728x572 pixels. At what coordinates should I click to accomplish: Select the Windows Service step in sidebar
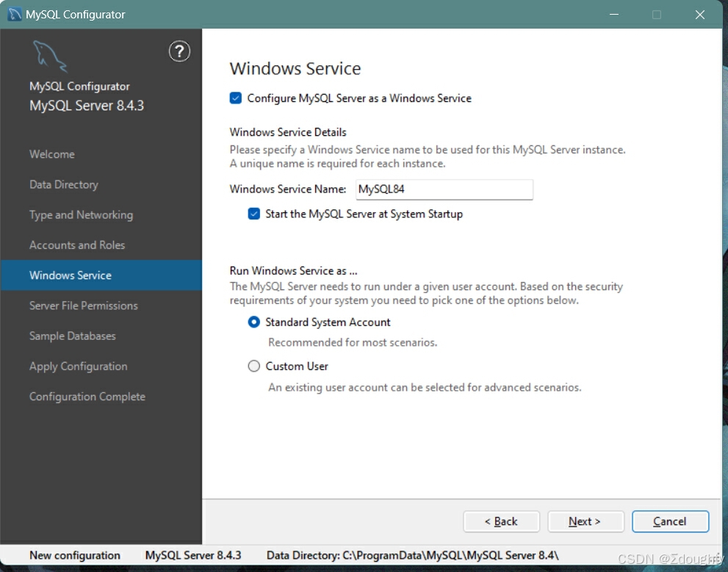coord(101,275)
